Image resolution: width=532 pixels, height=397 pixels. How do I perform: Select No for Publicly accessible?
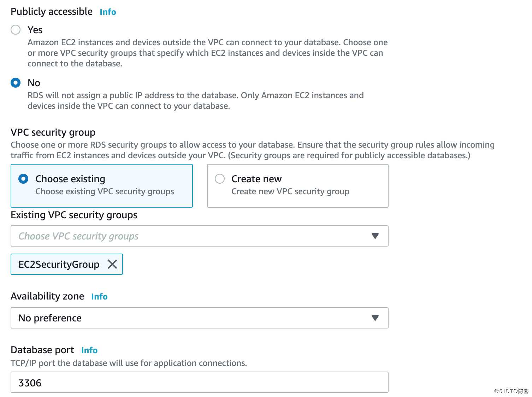pyautogui.click(x=16, y=83)
